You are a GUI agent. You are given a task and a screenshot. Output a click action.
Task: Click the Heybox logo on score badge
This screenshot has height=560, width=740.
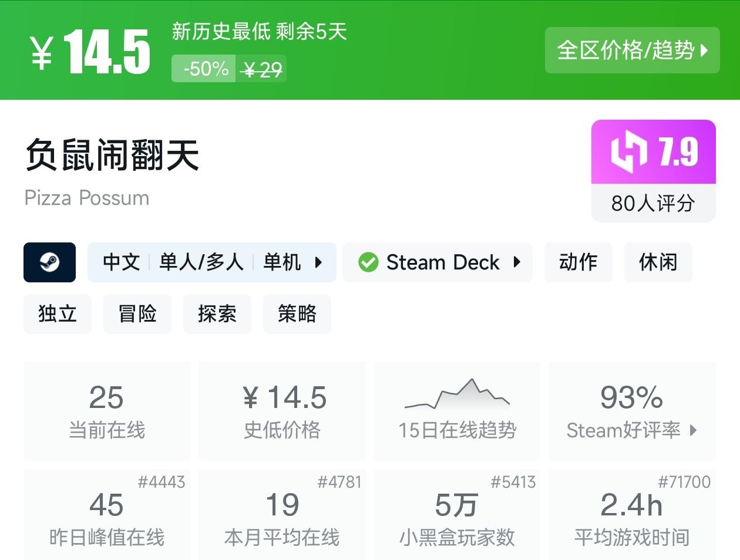(x=628, y=152)
